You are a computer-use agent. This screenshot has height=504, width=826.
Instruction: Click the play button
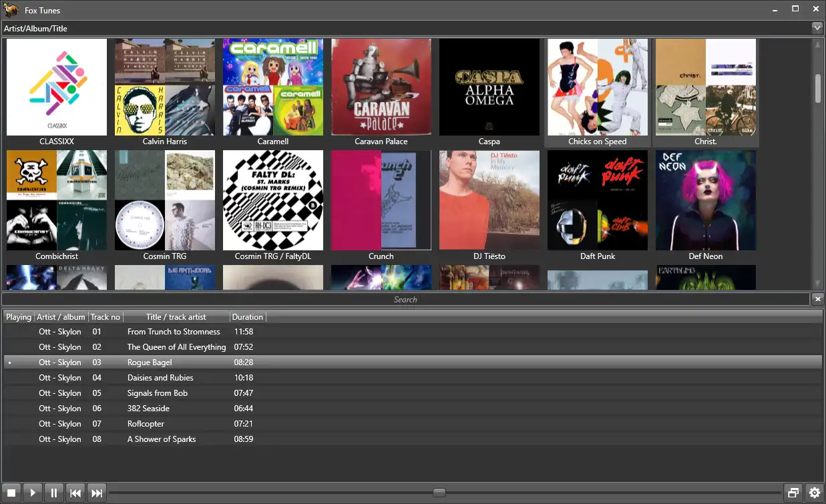point(33,493)
